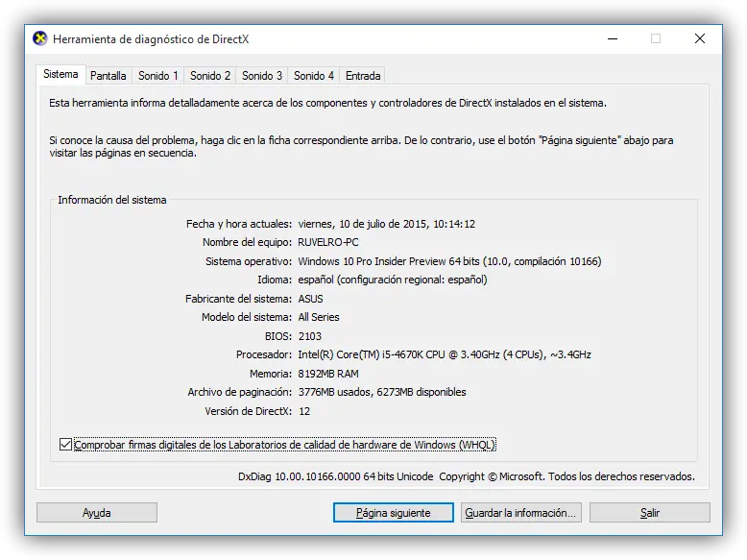Screen dimensions: 747x560
Task: Click the date value viernes, 10 de julio
Action: click(x=386, y=224)
